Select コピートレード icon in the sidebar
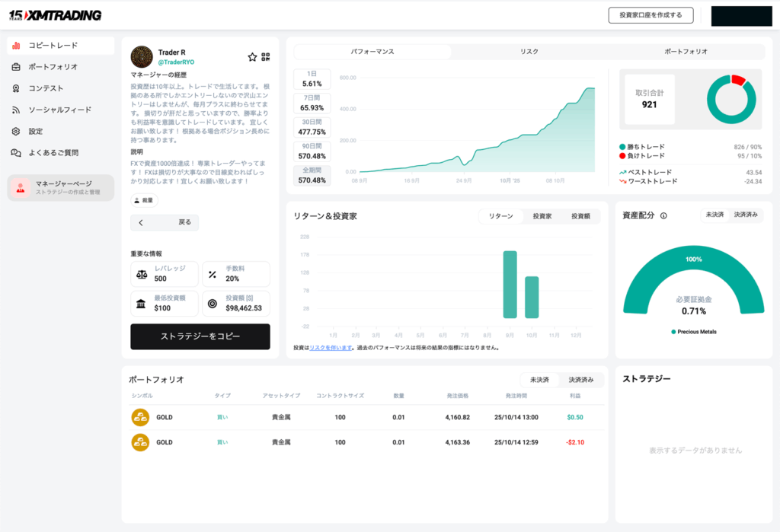 [15, 46]
